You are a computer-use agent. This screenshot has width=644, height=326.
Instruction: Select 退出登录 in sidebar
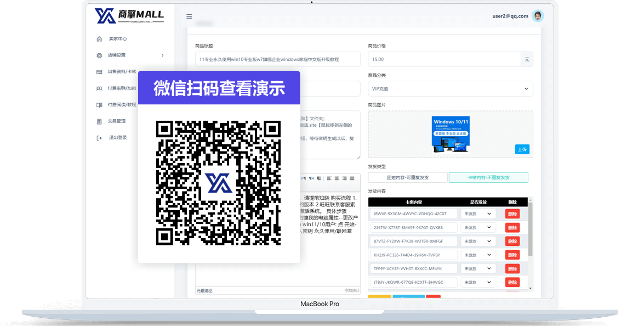pyautogui.click(x=118, y=138)
